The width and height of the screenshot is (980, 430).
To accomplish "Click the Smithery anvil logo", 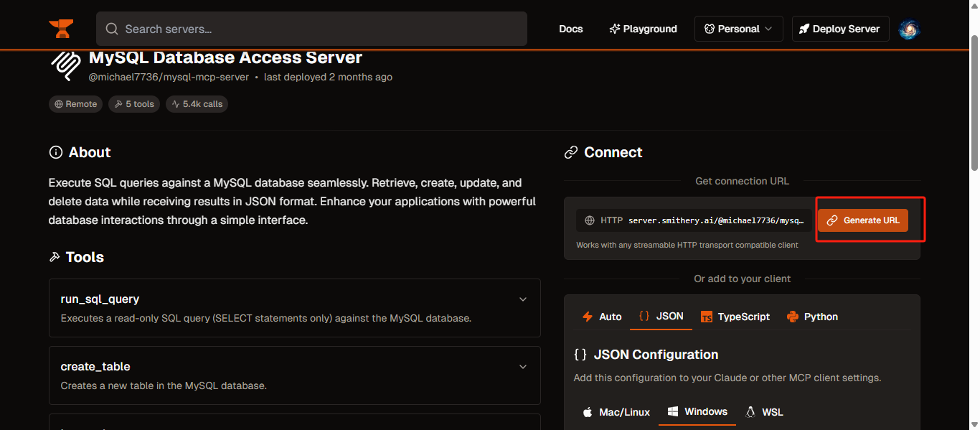I will [61, 29].
